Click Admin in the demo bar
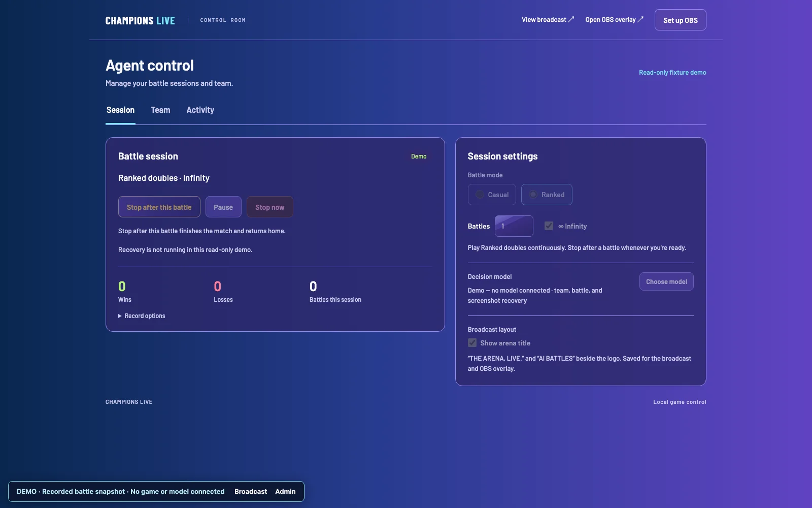The width and height of the screenshot is (812, 508). pos(285,492)
